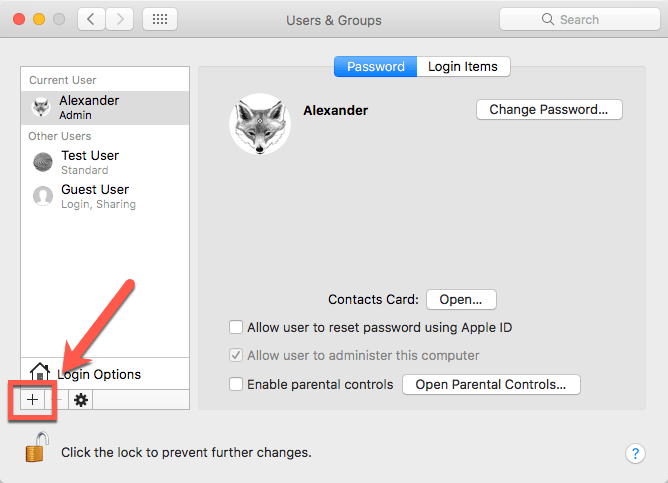Open Login Options with house icon

coord(85,374)
